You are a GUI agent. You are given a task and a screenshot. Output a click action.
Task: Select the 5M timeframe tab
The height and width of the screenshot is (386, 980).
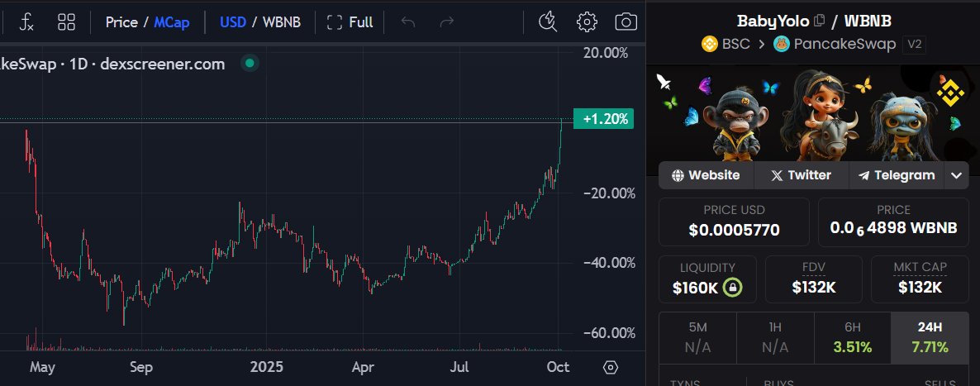pyautogui.click(x=697, y=338)
